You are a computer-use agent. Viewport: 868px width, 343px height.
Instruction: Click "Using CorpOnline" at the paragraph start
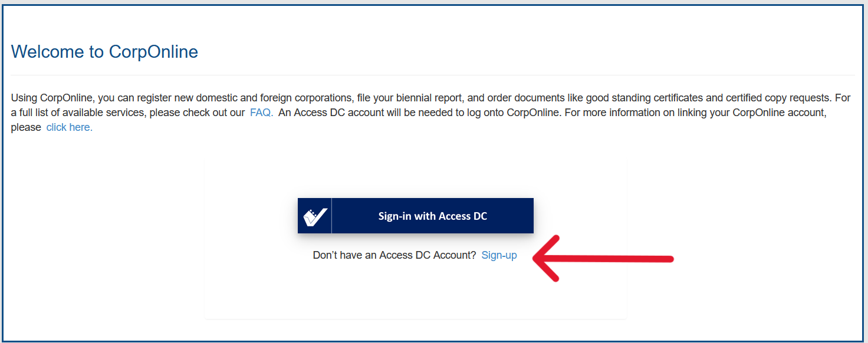click(49, 98)
